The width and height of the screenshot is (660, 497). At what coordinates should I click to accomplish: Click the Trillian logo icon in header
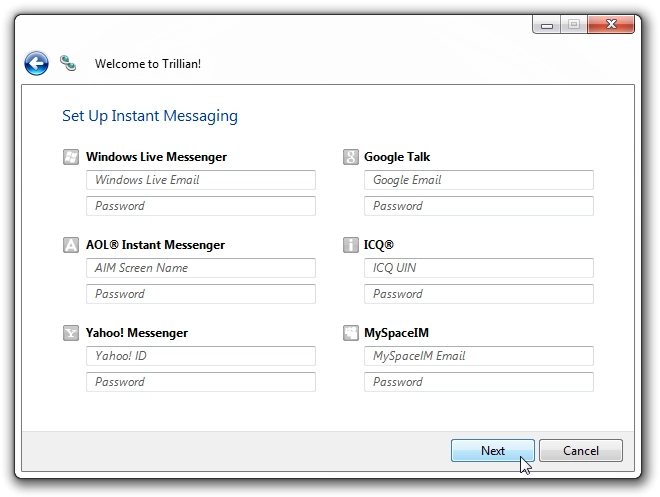pyautogui.click(x=68, y=63)
